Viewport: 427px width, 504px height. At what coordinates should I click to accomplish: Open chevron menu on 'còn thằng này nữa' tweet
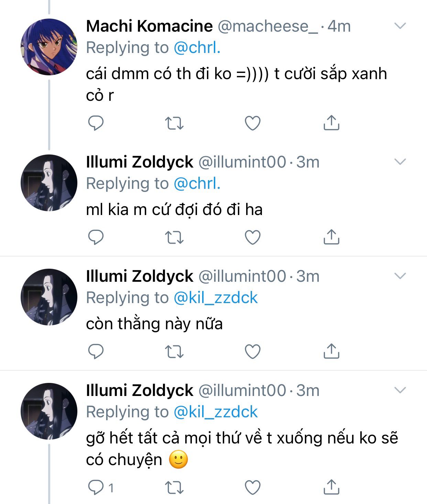pos(400,276)
